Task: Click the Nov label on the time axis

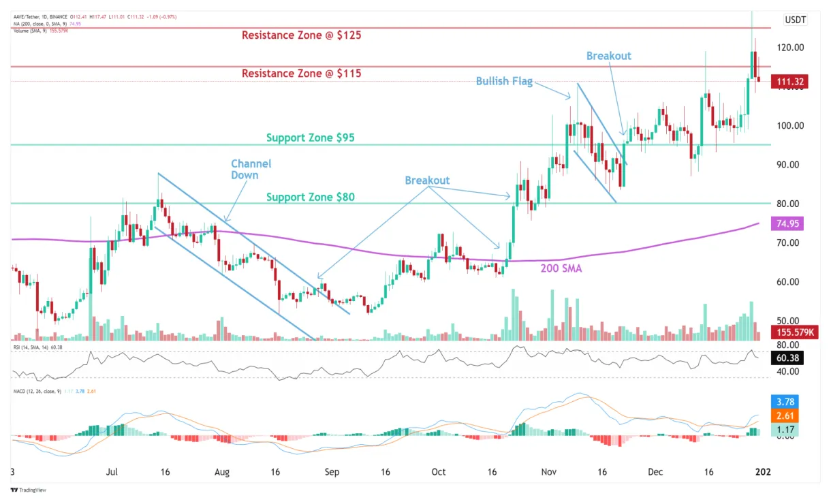Action: click(x=548, y=472)
